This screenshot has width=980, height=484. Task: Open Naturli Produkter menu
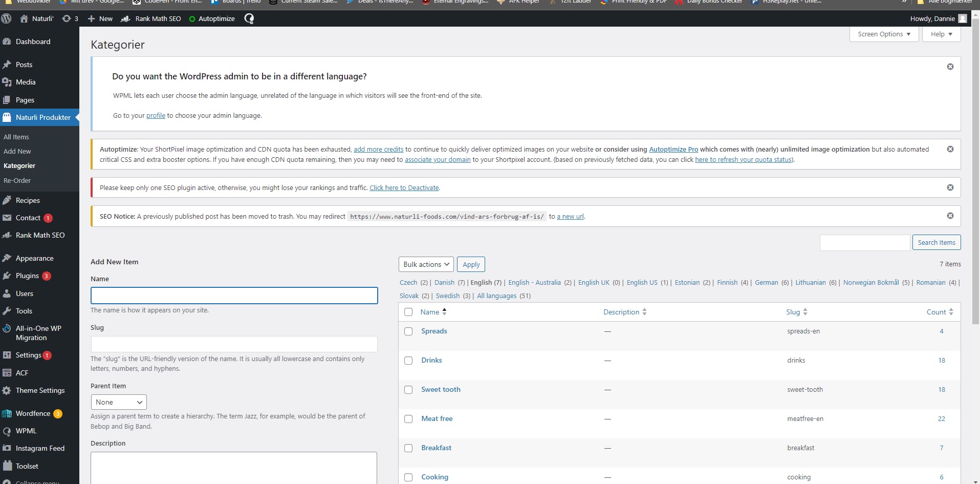(x=39, y=117)
